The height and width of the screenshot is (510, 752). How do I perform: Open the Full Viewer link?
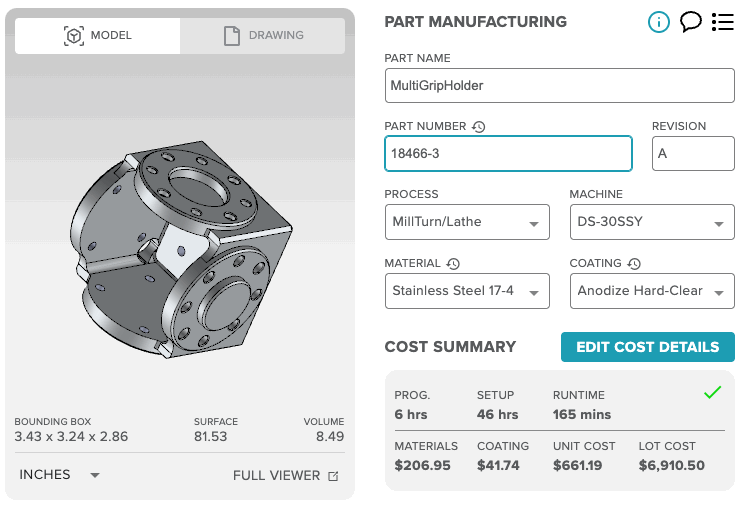pyautogui.click(x=276, y=476)
